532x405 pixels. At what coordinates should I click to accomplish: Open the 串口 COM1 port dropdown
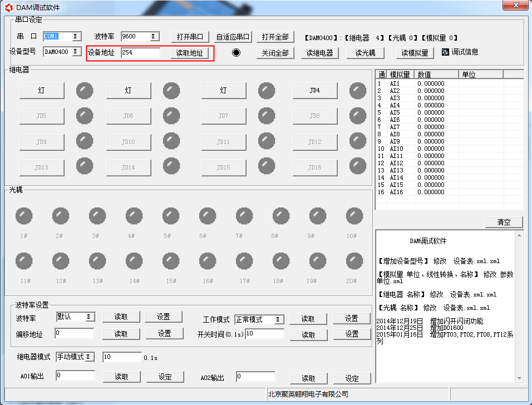[x=76, y=37]
